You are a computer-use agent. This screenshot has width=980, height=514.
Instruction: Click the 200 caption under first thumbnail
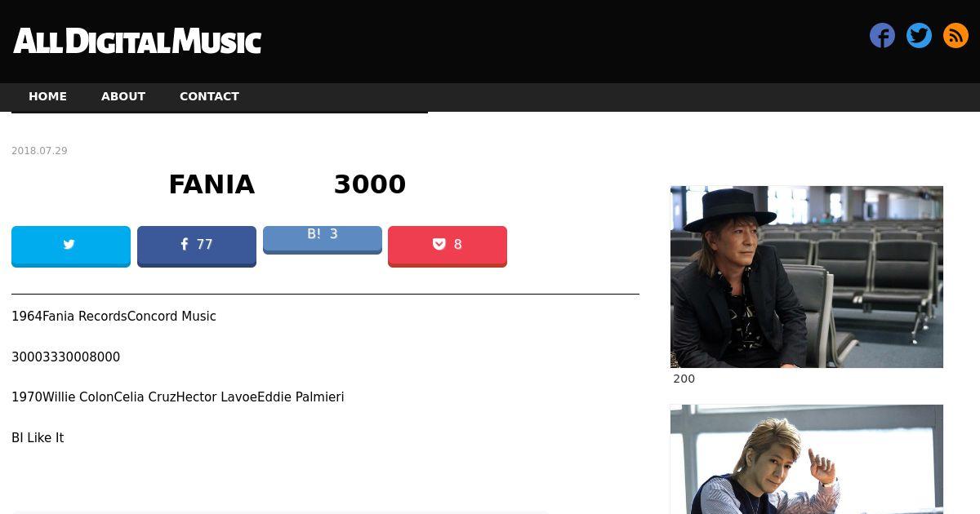click(x=684, y=379)
